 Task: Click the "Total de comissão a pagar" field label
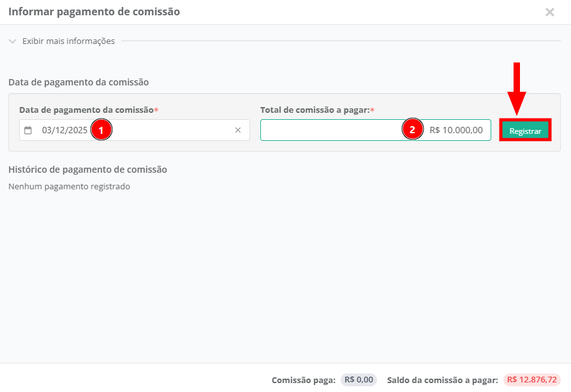(315, 110)
